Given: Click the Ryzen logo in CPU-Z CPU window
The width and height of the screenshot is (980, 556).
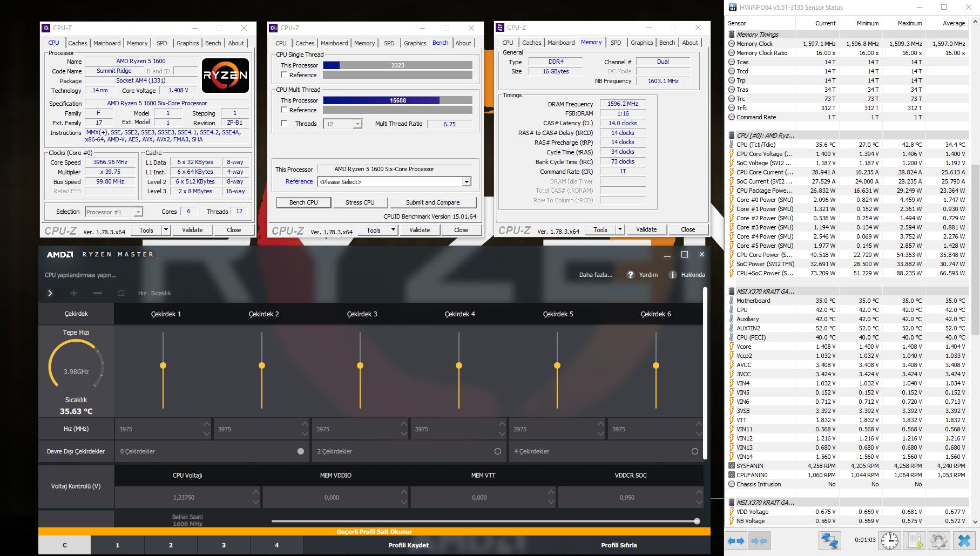Looking at the screenshot, I should [x=225, y=76].
